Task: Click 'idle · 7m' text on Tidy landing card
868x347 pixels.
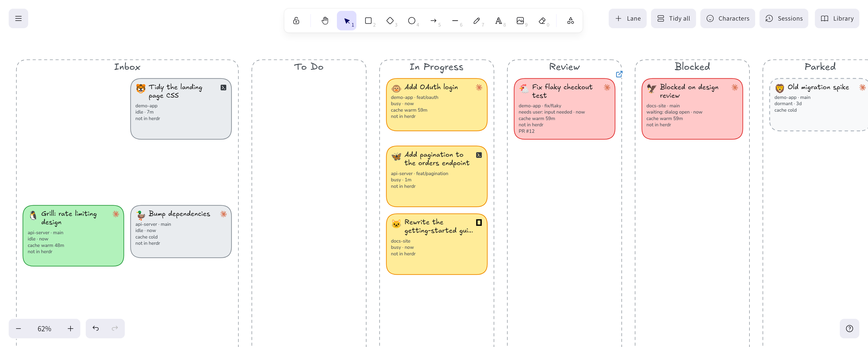Action: [x=144, y=112]
